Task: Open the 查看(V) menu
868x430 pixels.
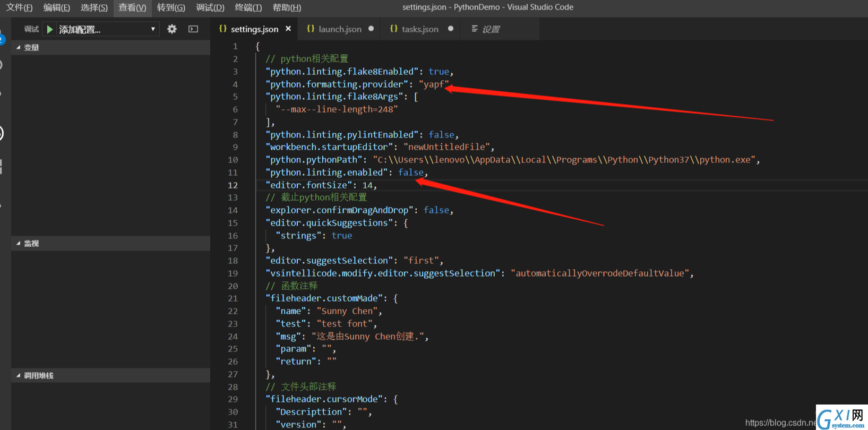Action: (132, 7)
